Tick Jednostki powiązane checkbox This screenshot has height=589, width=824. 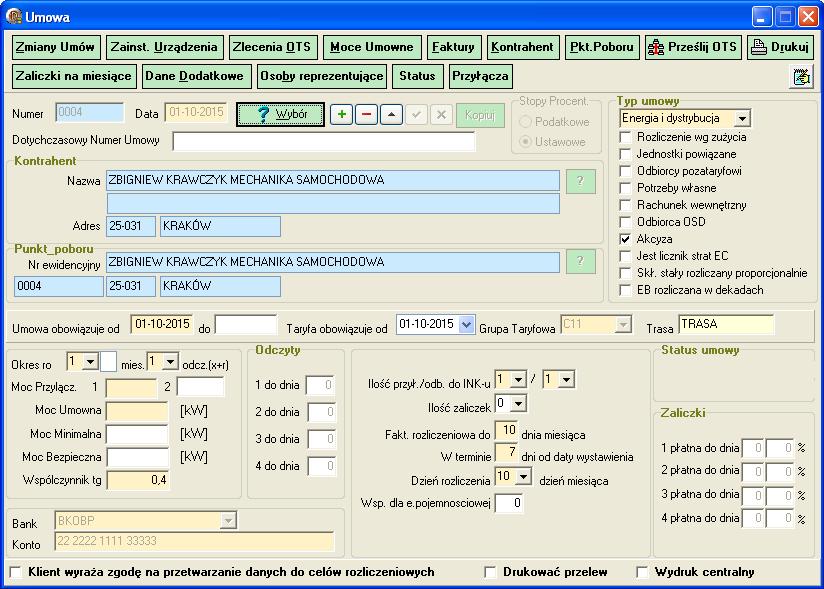[625, 154]
